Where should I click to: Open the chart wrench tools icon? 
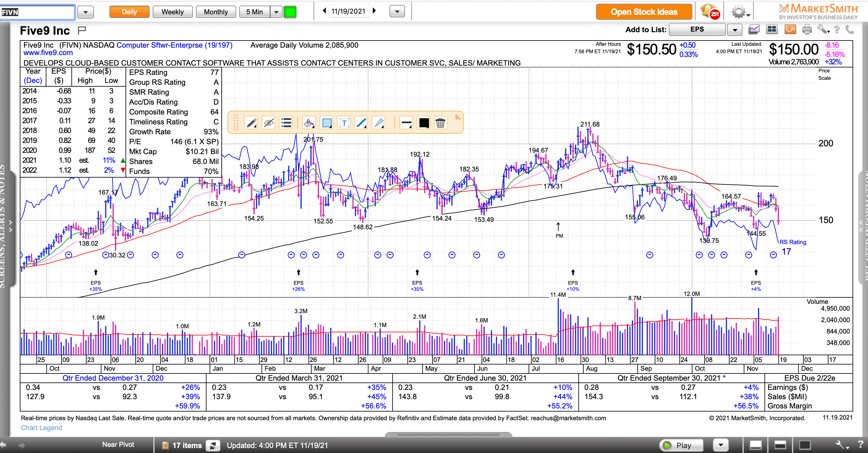tap(823, 30)
